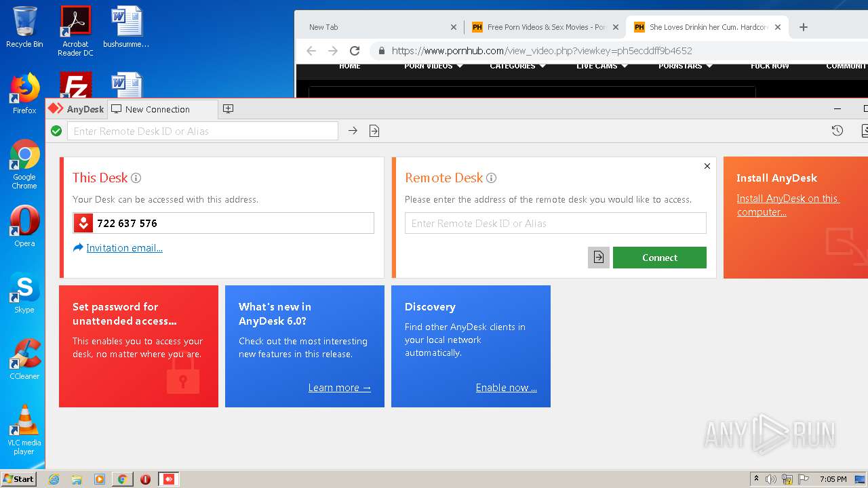Switch to the New Tab tab in Chrome
This screenshot has width=868, height=488.
point(381,27)
